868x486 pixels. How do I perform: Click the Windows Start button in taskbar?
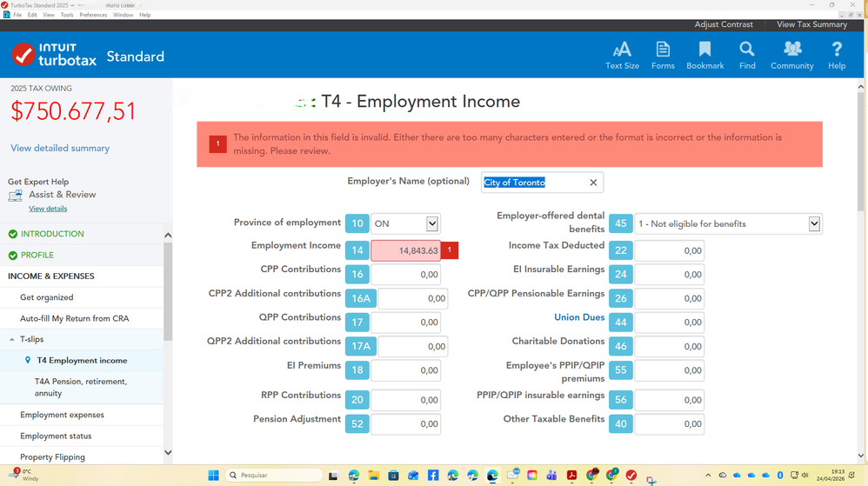(x=213, y=476)
